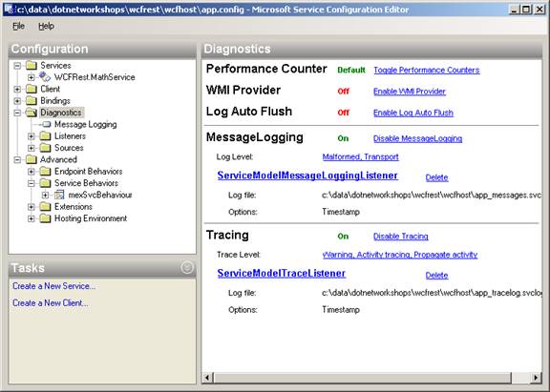Click the Message Logging node icon
Viewport: 550px width, 392px height.
[x=46, y=124]
